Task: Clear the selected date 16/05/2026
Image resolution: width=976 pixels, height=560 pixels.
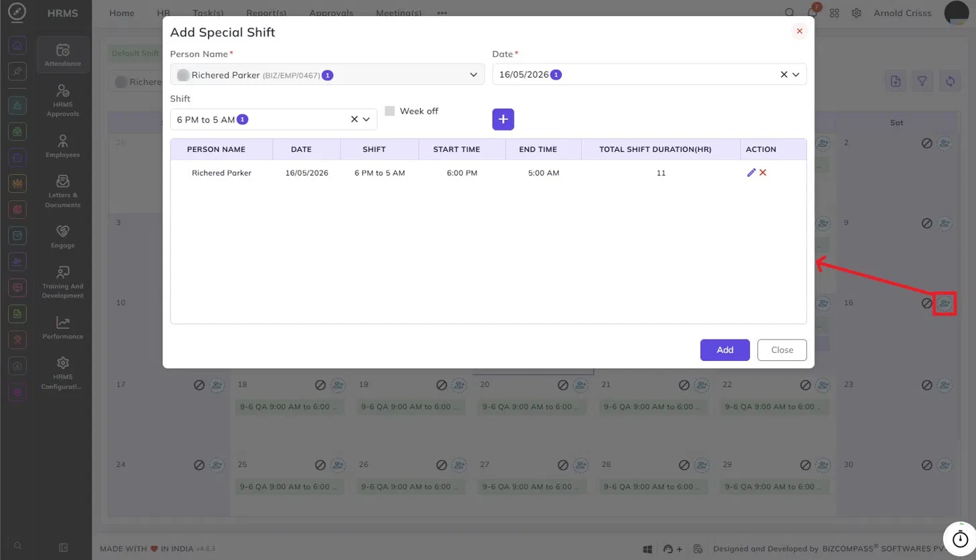Action: (784, 75)
